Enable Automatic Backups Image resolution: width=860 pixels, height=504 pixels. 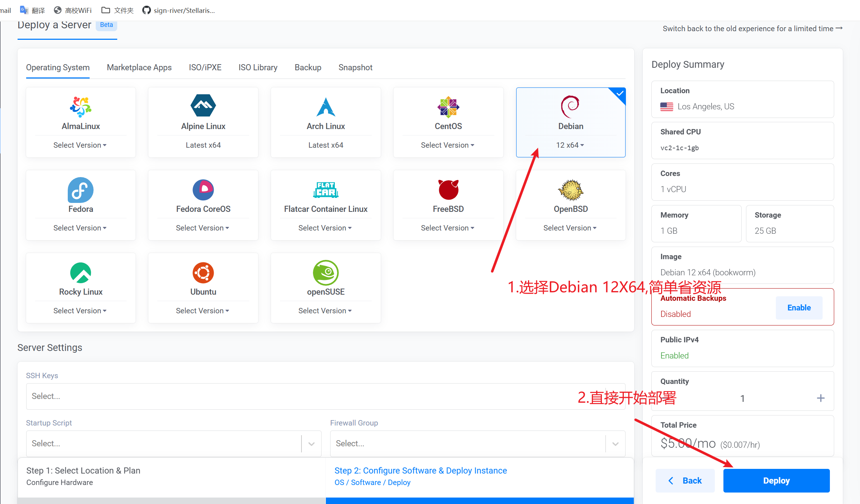coord(799,308)
